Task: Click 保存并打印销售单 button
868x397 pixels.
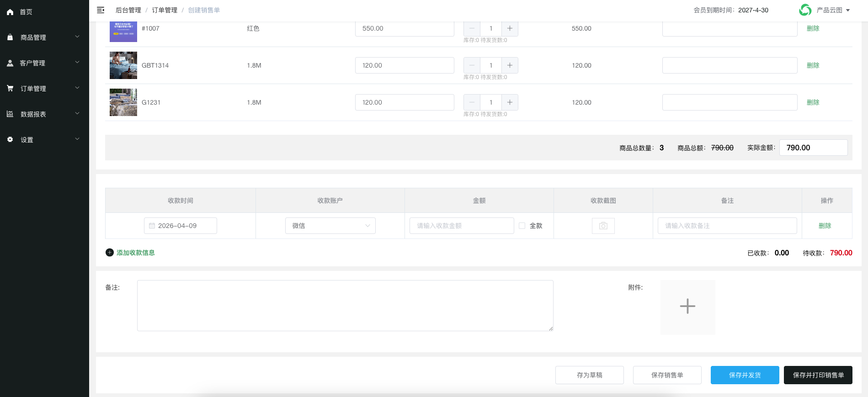Action: point(818,375)
